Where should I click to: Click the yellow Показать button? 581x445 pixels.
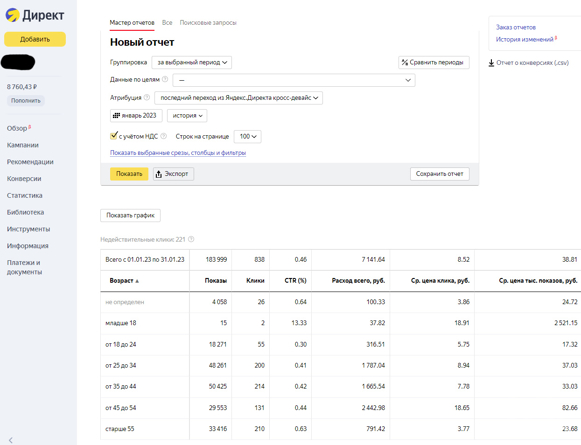pos(129,174)
